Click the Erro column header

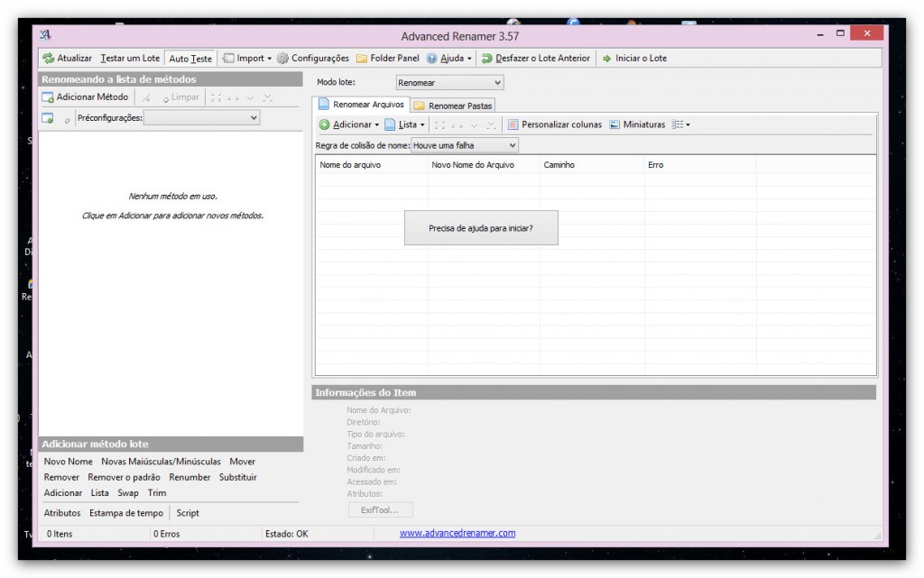700,165
